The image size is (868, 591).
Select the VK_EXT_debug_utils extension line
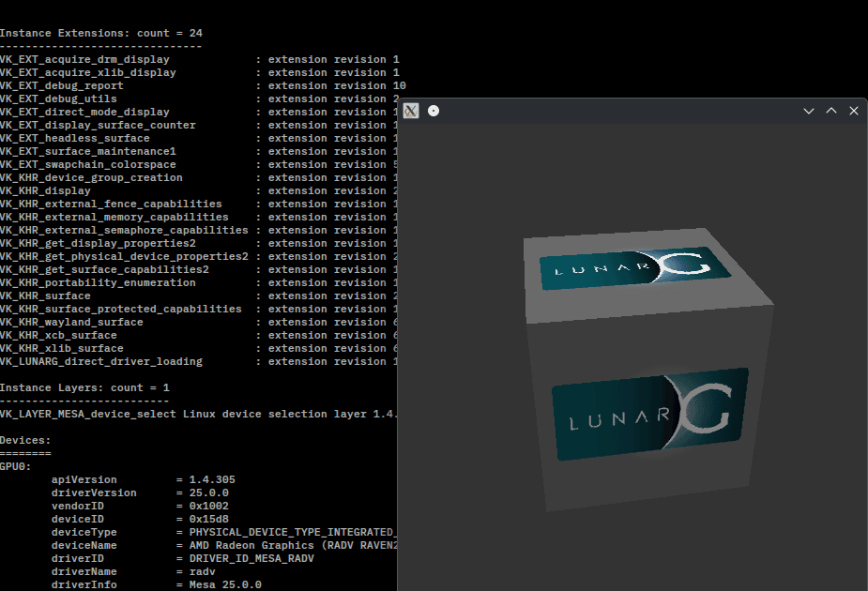coord(58,98)
